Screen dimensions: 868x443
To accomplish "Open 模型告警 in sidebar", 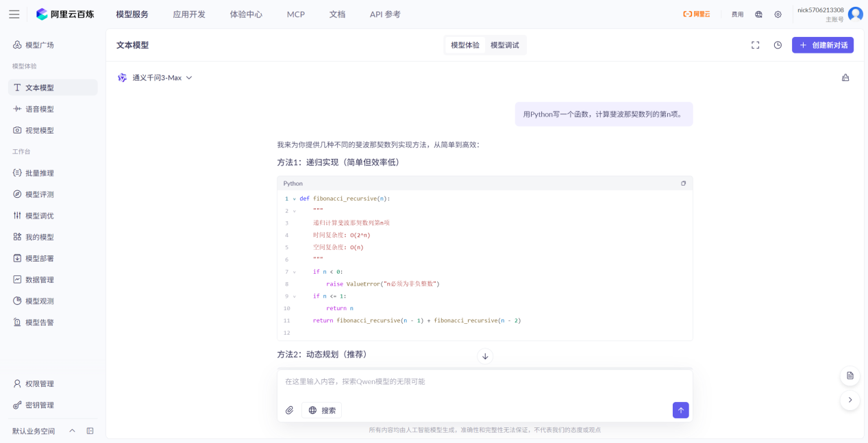I will click(53, 322).
